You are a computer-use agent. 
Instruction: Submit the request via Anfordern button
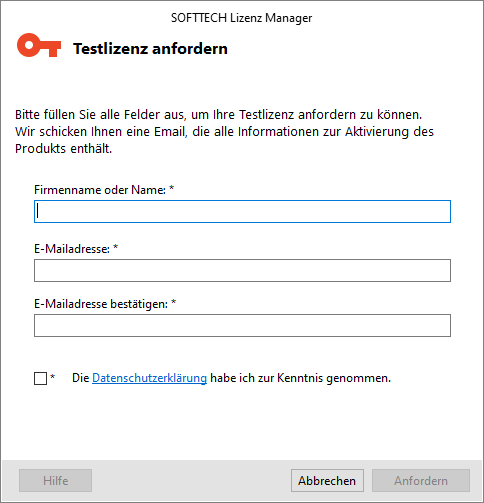click(x=421, y=480)
